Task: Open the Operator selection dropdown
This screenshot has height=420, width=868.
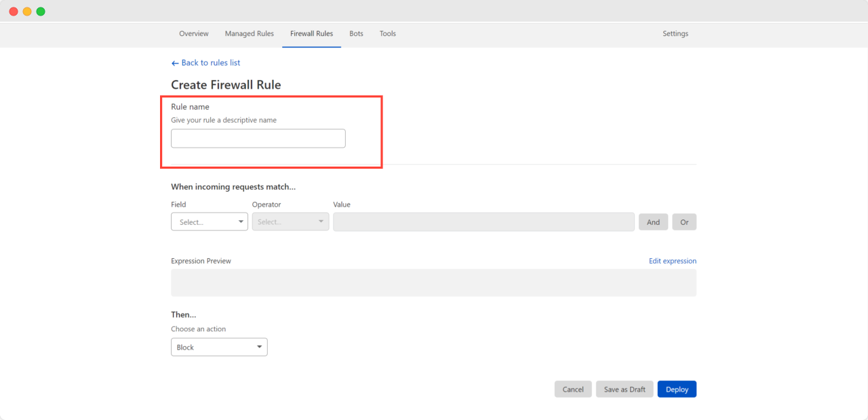Action: coord(290,222)
